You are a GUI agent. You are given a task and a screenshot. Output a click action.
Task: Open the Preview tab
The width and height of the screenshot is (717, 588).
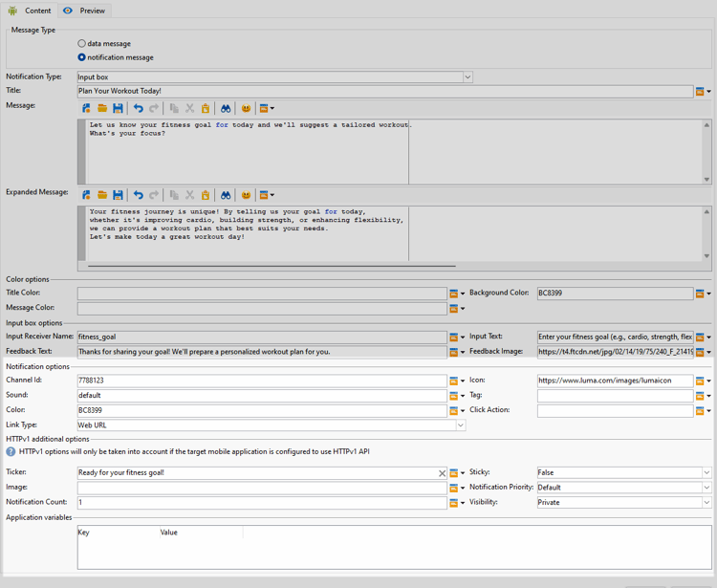click(84, 11)
